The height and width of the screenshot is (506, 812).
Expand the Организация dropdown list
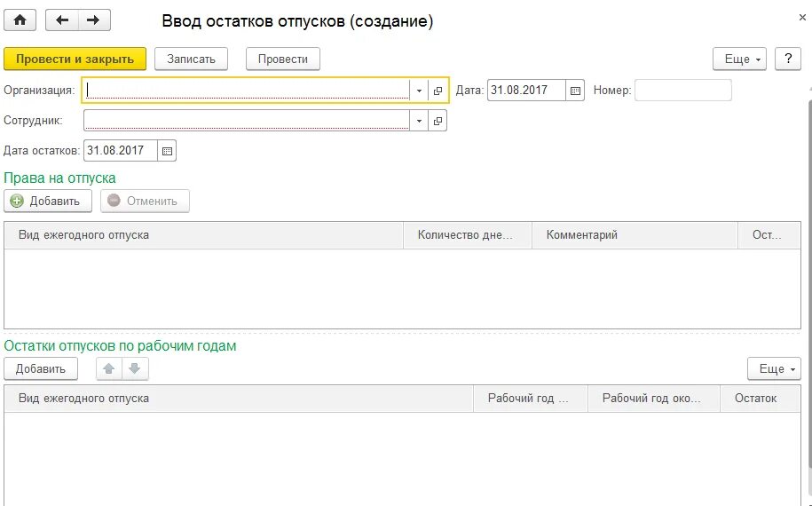(x=419, y=91)
